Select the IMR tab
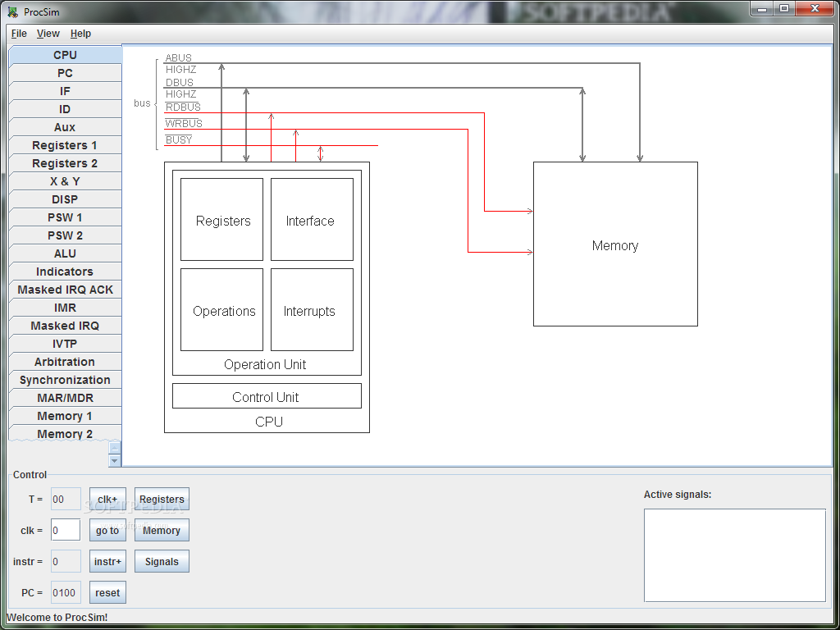Image resolution: width=840 pixels, height=630 pixels. click(66, 308)
